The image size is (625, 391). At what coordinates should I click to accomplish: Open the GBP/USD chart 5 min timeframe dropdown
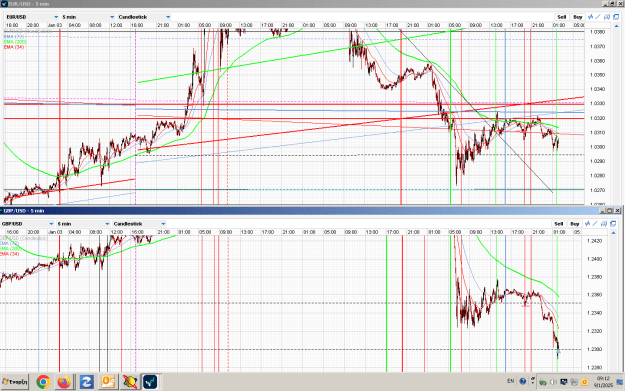pyautogui.click(x=83, y=224)
